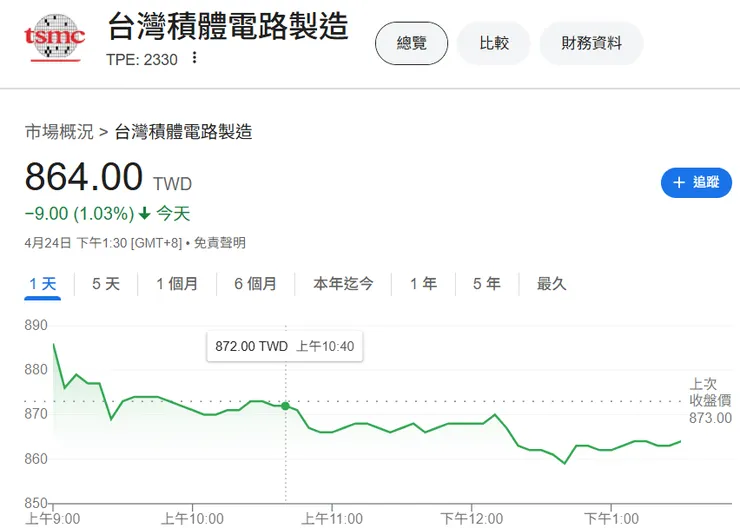
Task: Click the down arrow beside 今天
Action: [144, 214]
